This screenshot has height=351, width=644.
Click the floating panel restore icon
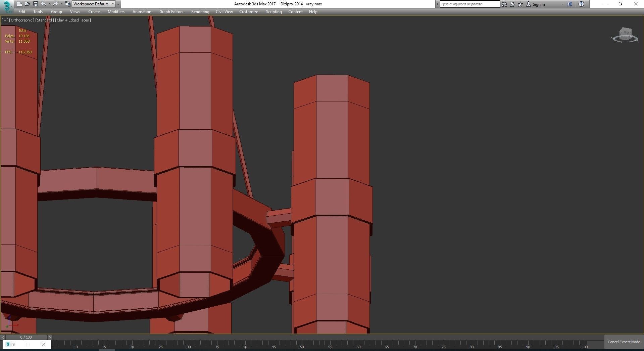click(x=13, y=345)
